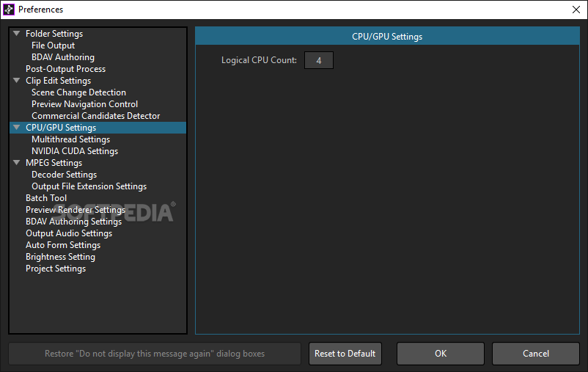Screen dimensions: 588x372
Task: Confirm with the OK button
Action: point(441,354)
